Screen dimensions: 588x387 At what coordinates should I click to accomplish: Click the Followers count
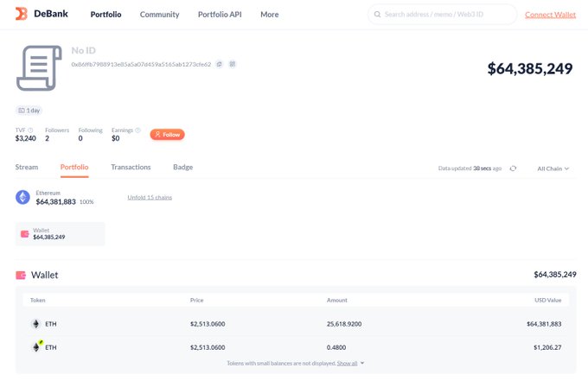(48, 138)
